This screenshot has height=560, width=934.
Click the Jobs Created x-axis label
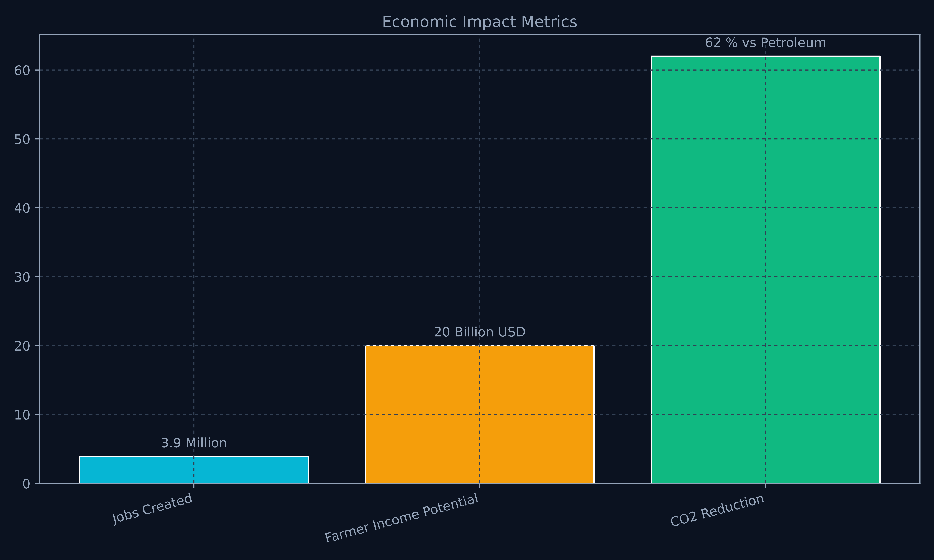coord(152,509)
